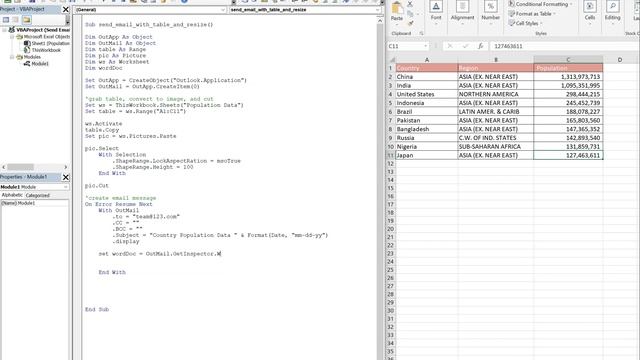
Task: Click the Region header cell
Action: 496,68
